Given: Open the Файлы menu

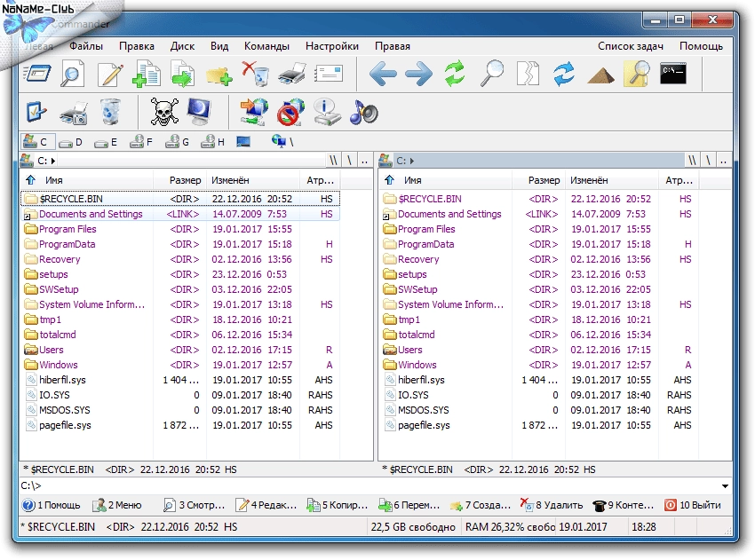Looking at the screenshot, I should [x=85, y=46].
